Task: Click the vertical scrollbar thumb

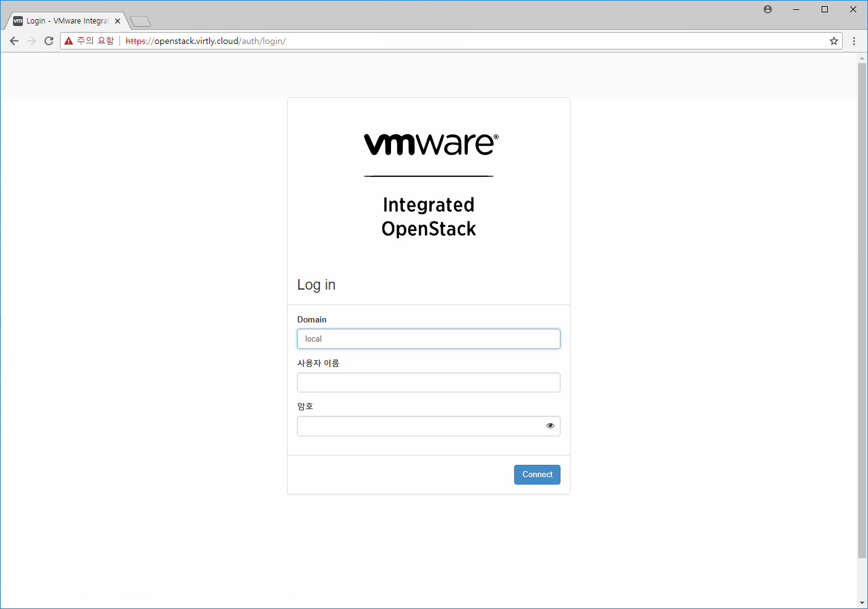Action: [x=862, y=311]
